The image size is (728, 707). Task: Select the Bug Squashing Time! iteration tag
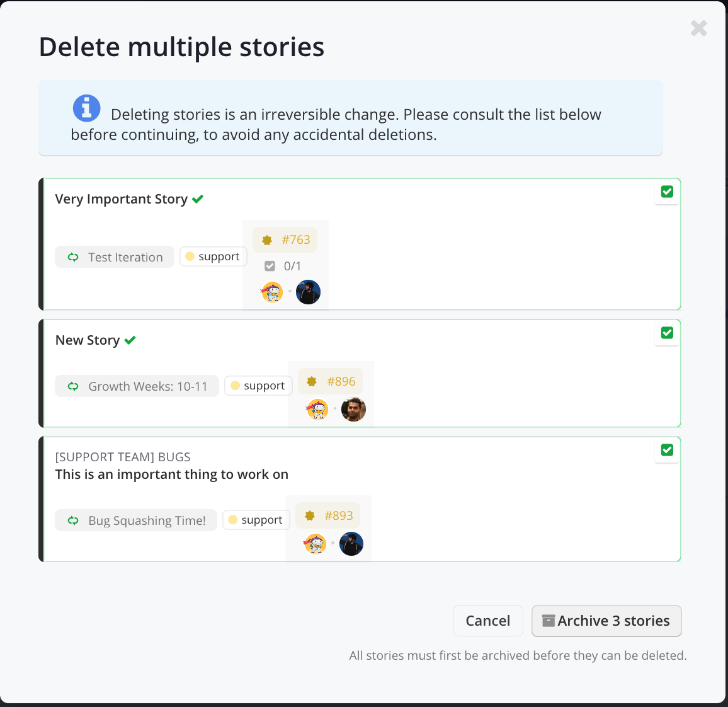(x=136, y=520)
